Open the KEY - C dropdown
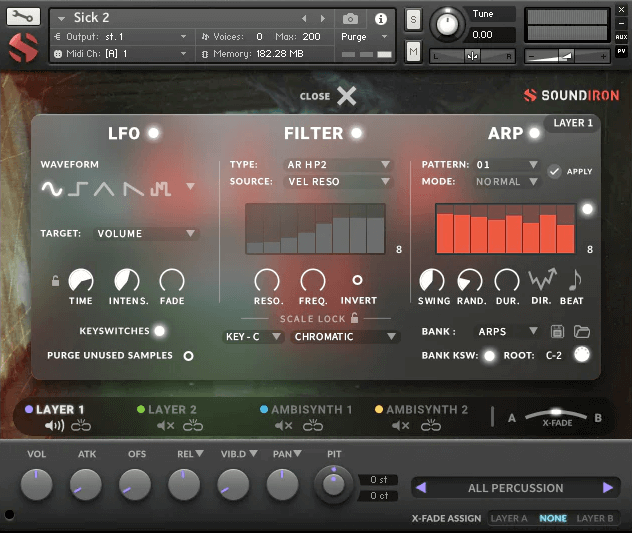The height and width of the screenshot is (533, 632). tap(253, 336)
